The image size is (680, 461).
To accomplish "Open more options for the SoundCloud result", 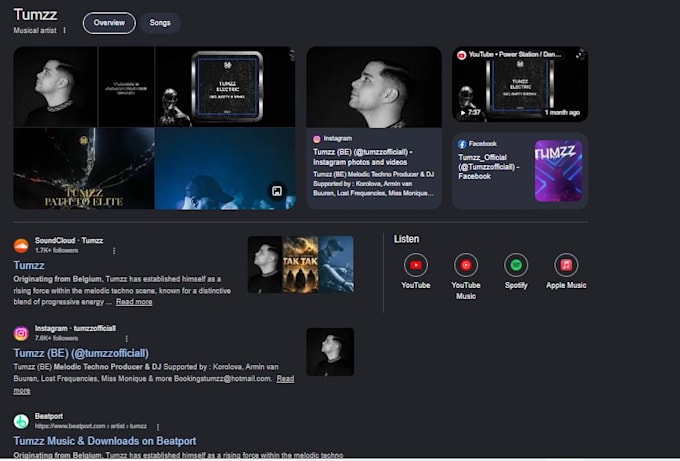I will [114, 251].
